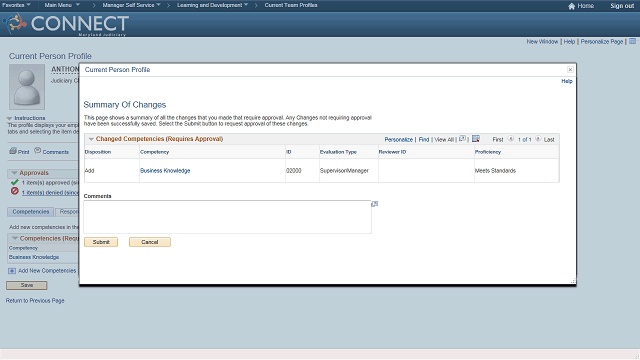This screenshot has width=640, height=360.
Task: Open Business Knowledge link on background page
Action: point(34,257)
